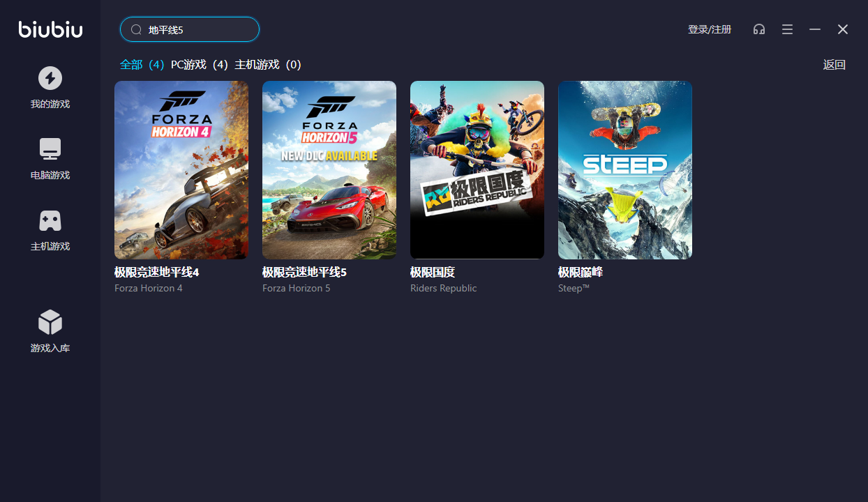
Task: Open the Forza Horizon 4 cover
Action: pos(181,170)
